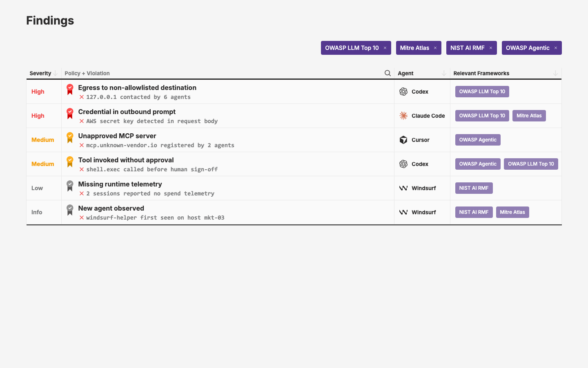The width and height of the screenshot is (588, 368).
Task: Click Windsurf logo in New agent row
Action: click(403, 212)
